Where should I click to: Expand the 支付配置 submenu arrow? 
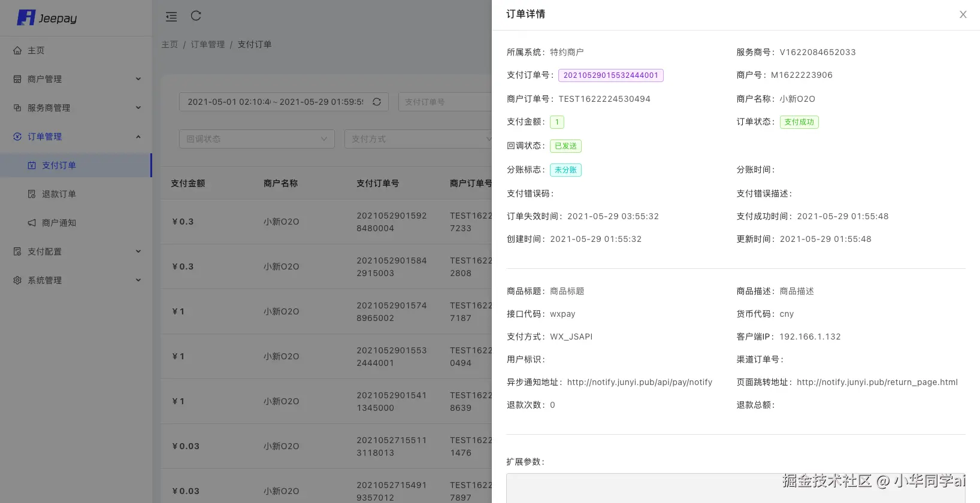[138, 251]
